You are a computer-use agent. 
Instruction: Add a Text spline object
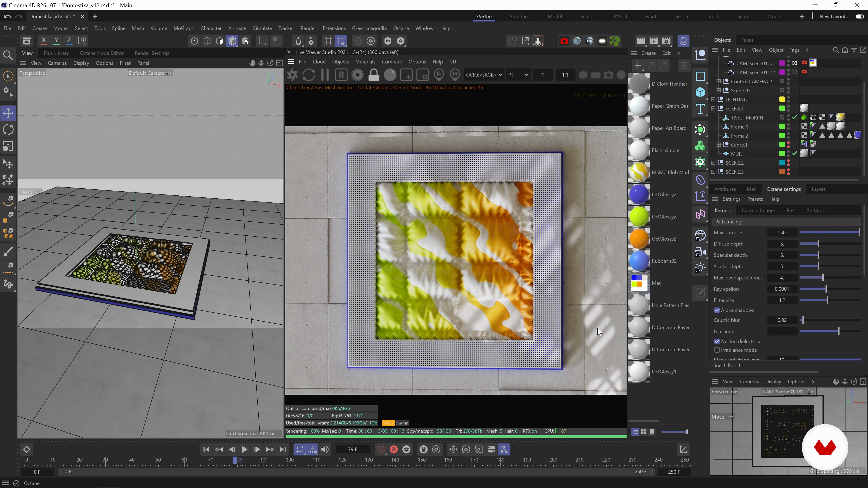tap(700, 109)
